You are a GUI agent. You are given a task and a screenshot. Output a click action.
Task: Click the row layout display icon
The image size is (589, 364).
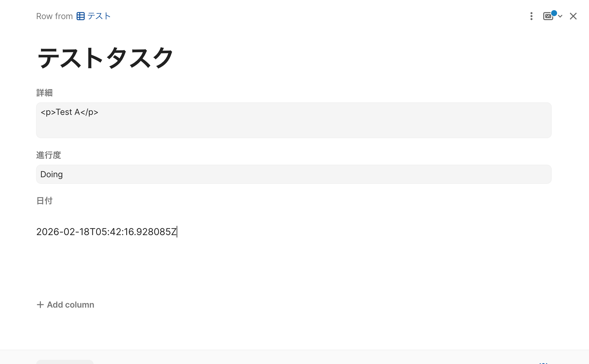point(548,16)
